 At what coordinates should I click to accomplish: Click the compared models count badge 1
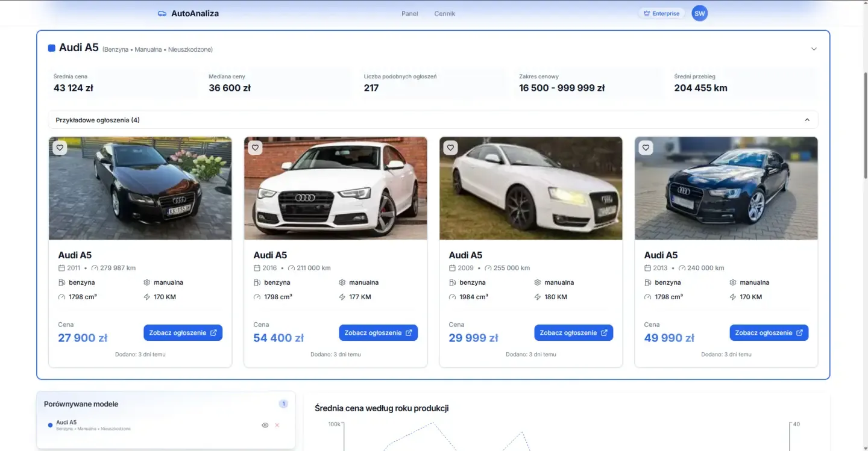pyautogui.click(x=283, y=404)
